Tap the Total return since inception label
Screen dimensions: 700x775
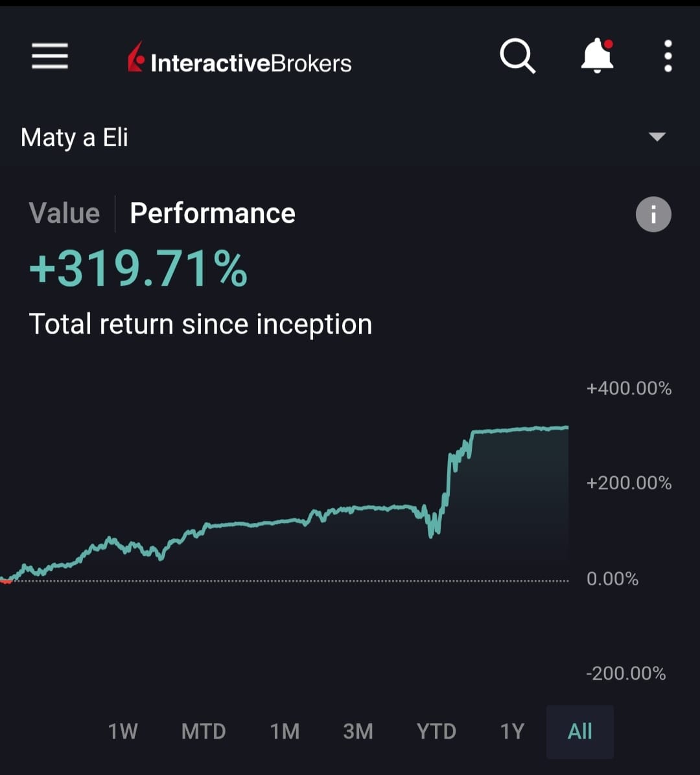point(200,324)
